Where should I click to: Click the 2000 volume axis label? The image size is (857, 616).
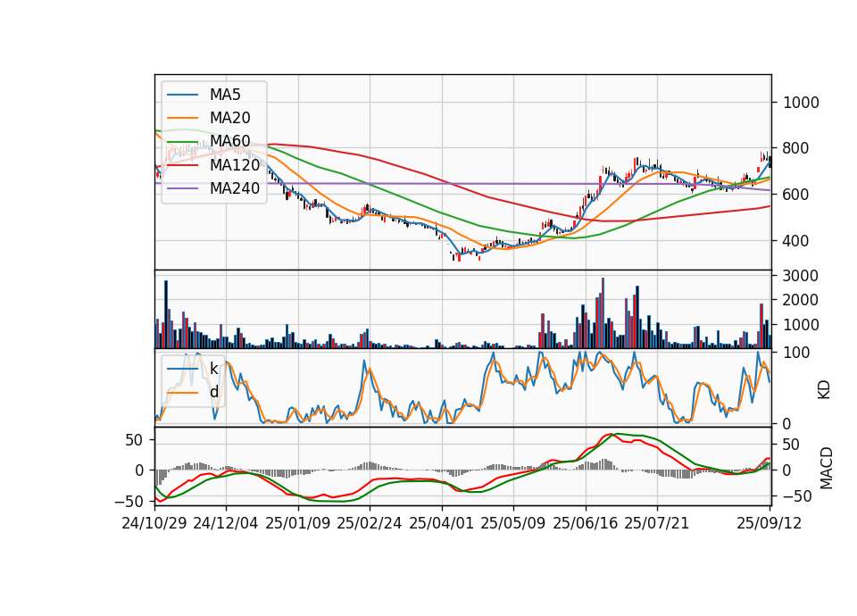802,300
